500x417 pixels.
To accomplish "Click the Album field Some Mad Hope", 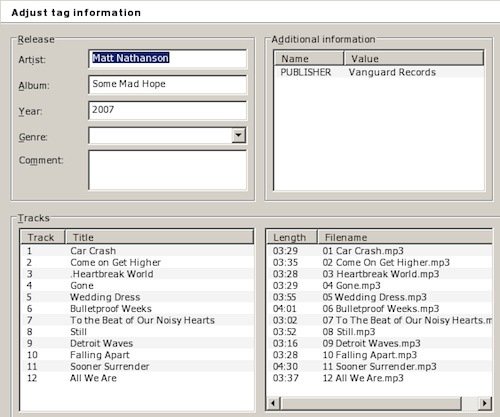I will [168, 84].
